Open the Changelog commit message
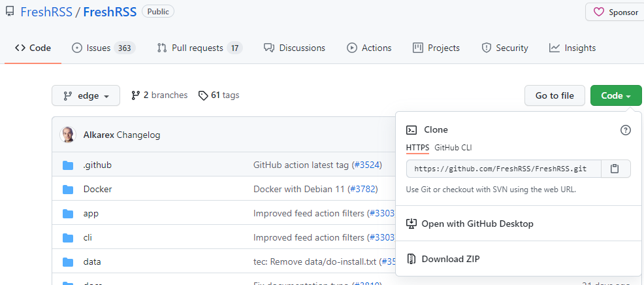644x285 pixels. (x=138, y=135)
